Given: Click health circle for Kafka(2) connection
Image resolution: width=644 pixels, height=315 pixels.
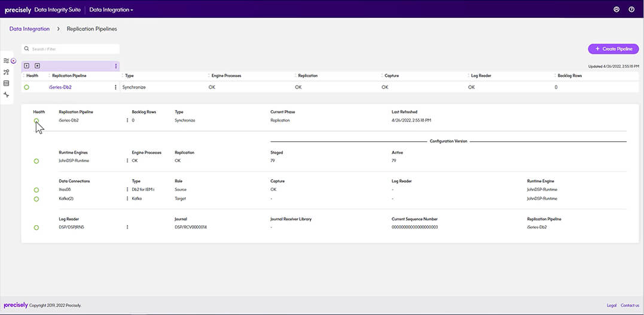Looking at the screenshot, I should pyautogui.click(x=36, y=199).
